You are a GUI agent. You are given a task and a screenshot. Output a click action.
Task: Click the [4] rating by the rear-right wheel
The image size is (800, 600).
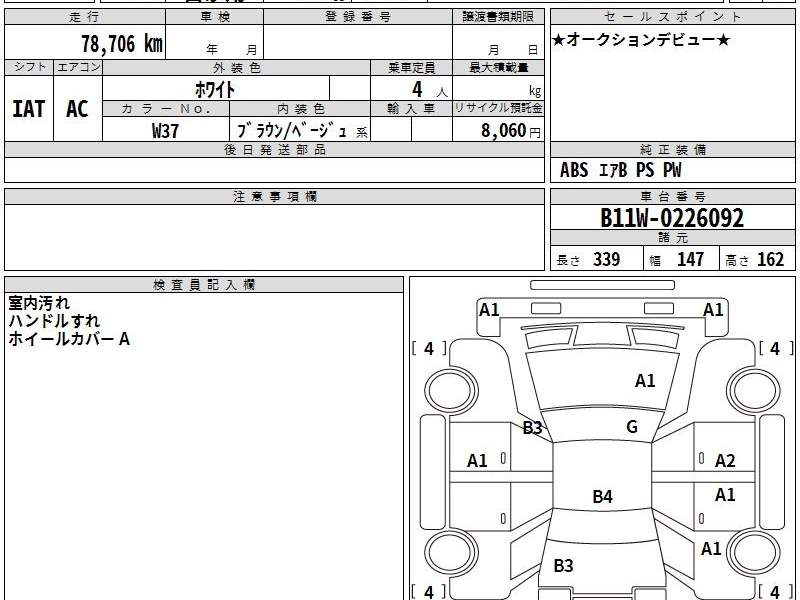pyautogui.click(x=776, y=592)
